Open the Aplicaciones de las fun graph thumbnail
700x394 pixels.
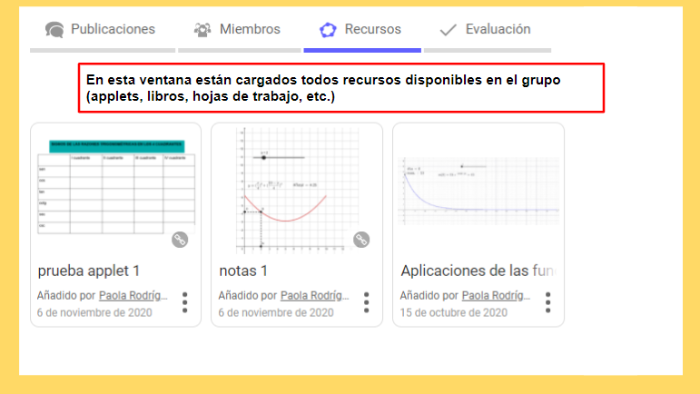pos(478,191)
